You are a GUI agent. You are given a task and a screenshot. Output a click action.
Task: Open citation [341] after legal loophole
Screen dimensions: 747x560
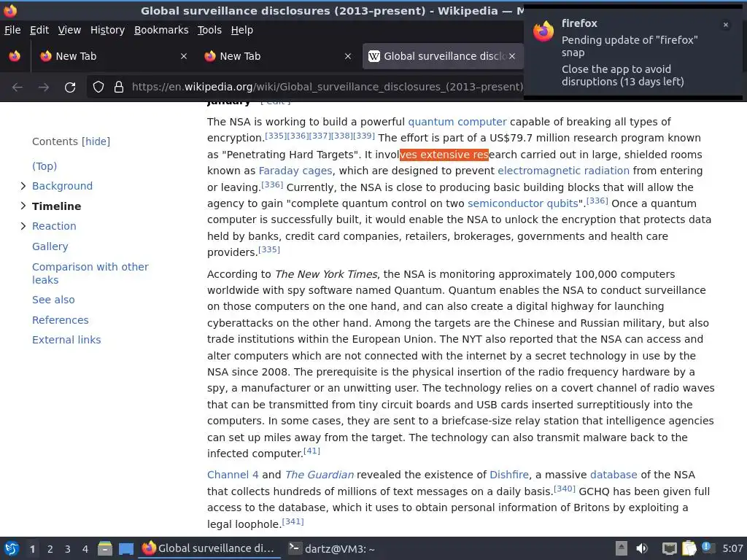click(293, 521)
